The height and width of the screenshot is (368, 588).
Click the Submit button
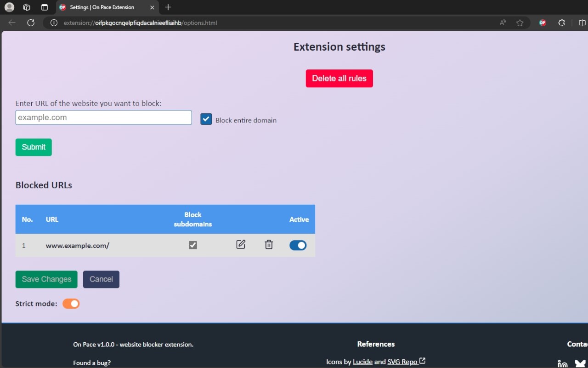[x=34, y=147]
